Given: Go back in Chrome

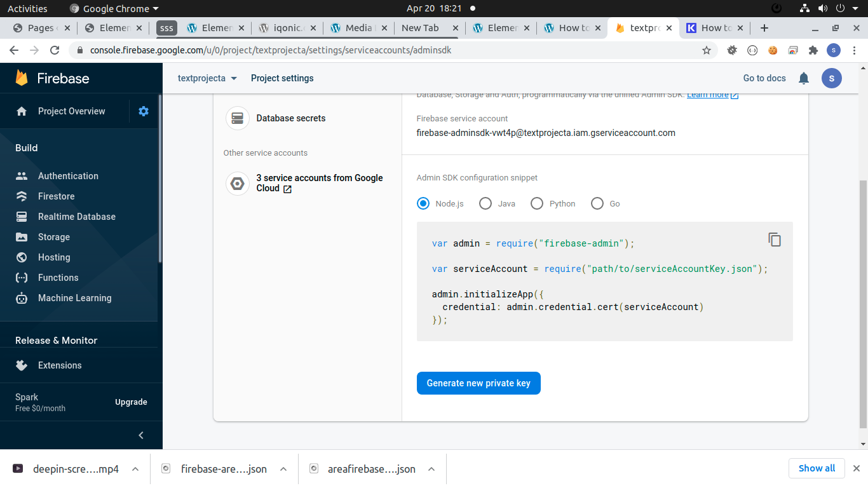Looking at the screenshot, I should (14, 50).
